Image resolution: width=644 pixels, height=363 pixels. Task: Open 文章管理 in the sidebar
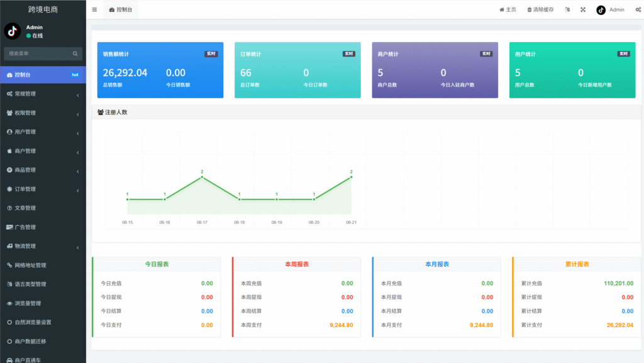[25, 208]
